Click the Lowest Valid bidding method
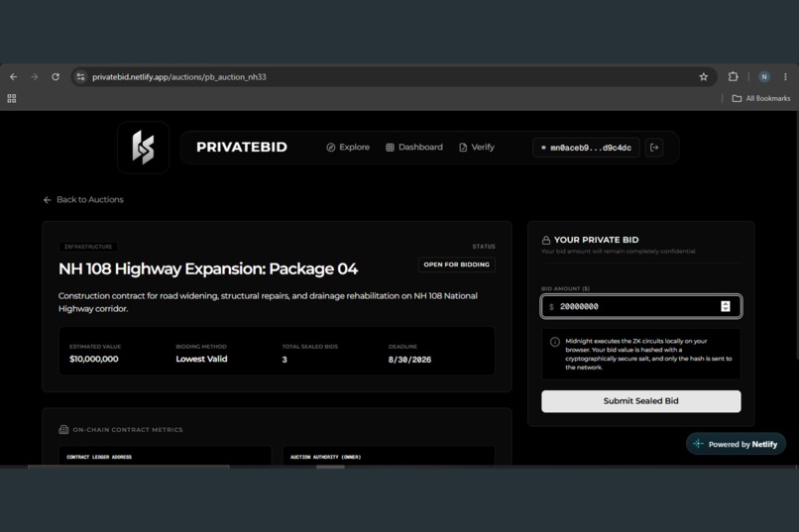Screen dimensions: 799x532 pos(201,359)
